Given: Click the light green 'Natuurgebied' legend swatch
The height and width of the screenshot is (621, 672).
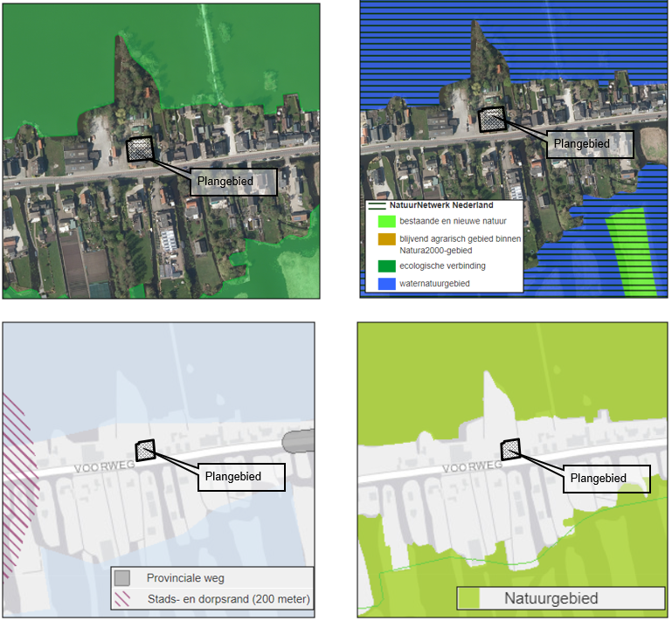Looking at the screenshot, I should click(x=468, y=599).
